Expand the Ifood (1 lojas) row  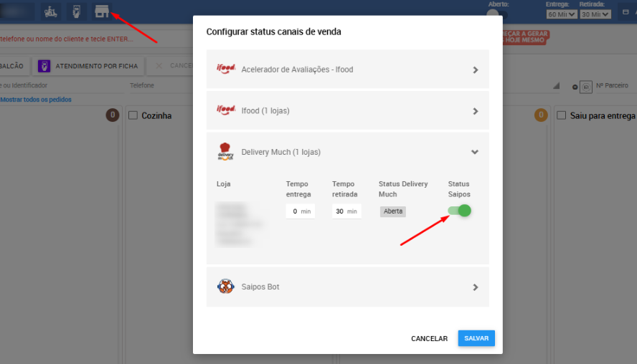348,111
